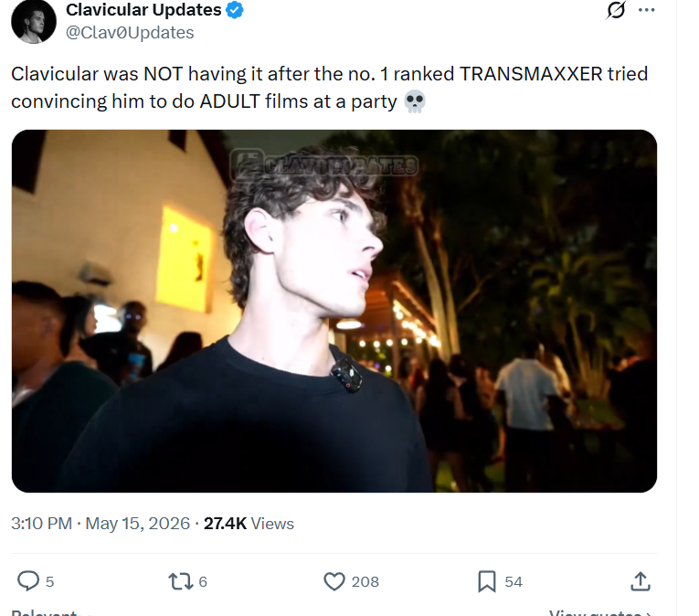
Task: Play the party video thumbnail
Action: [334, 311]
